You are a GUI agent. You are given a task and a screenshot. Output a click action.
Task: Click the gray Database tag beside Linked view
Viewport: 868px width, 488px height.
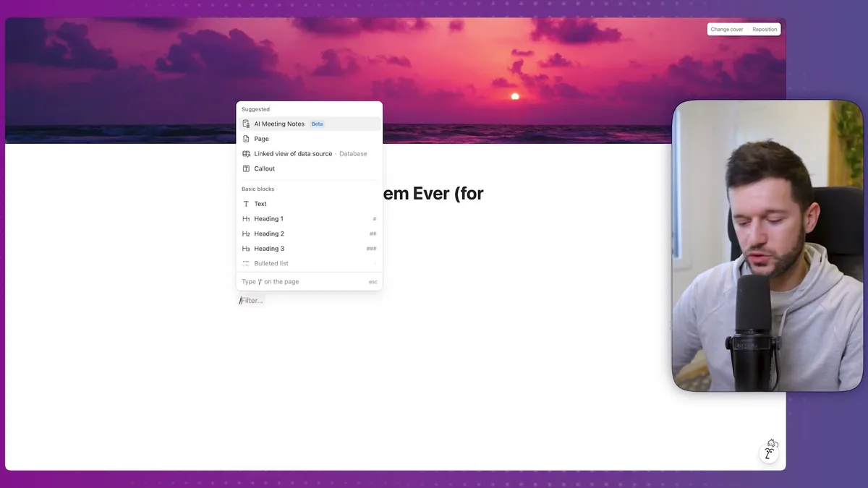(x=353, y=154)
